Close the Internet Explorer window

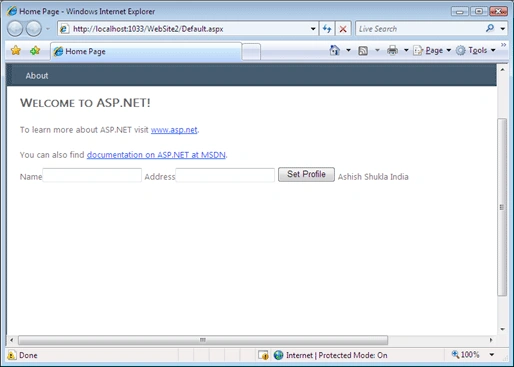pos(498,12)
